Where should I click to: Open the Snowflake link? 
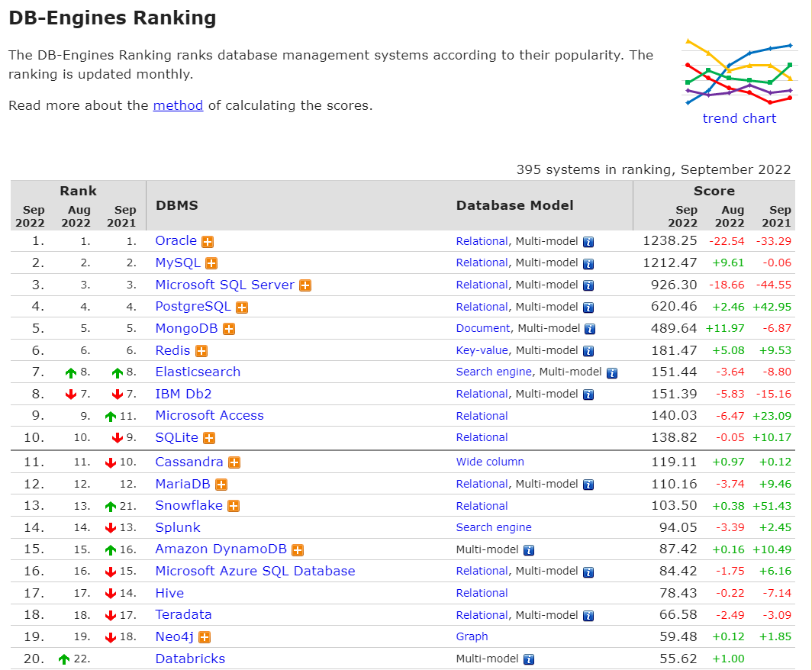(x=189, y=505)
